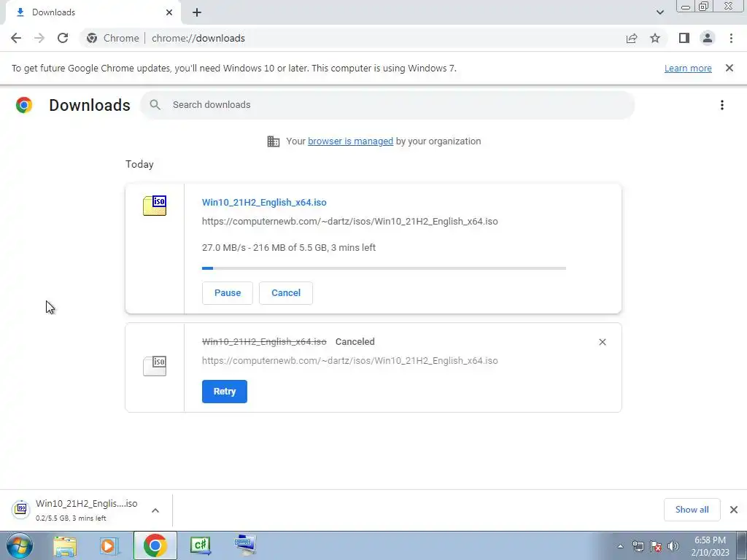Click the Chrome taskbar icon
Screen dimensions: 747x560
pos(155,545)
